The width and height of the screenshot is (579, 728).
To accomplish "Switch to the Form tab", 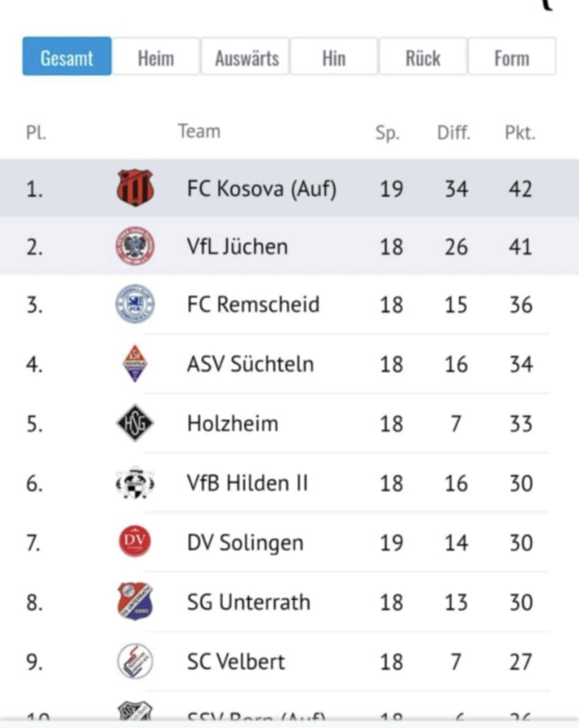I will [512, 57].
